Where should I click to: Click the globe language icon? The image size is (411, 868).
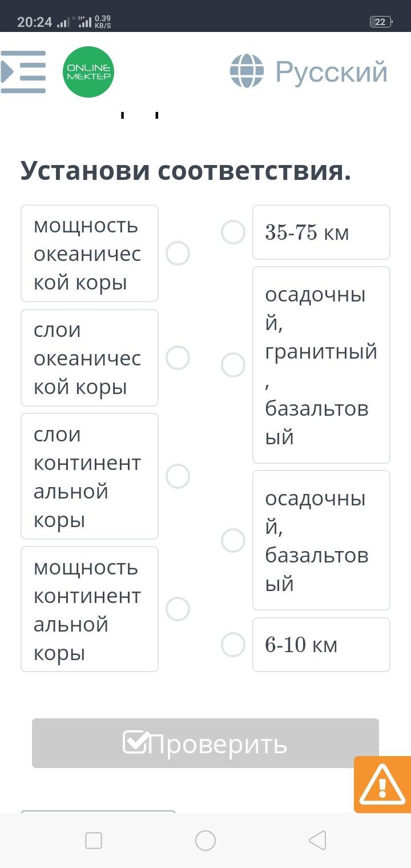247,71
